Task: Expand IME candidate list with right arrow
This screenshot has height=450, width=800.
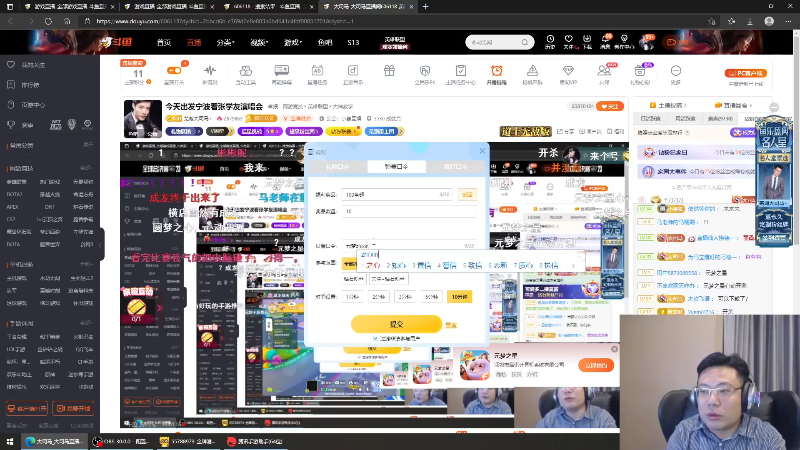Action: tap(573, 265)
